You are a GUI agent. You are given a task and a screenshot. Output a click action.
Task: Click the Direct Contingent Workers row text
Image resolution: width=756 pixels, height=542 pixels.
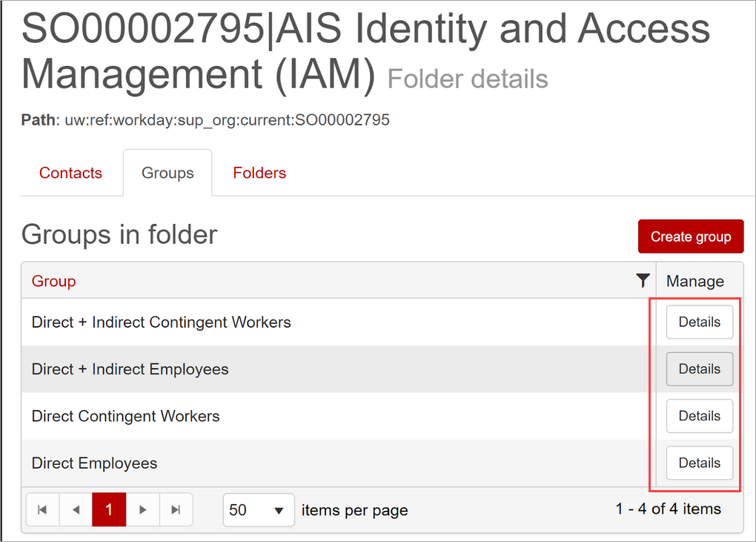coord(126,416)
